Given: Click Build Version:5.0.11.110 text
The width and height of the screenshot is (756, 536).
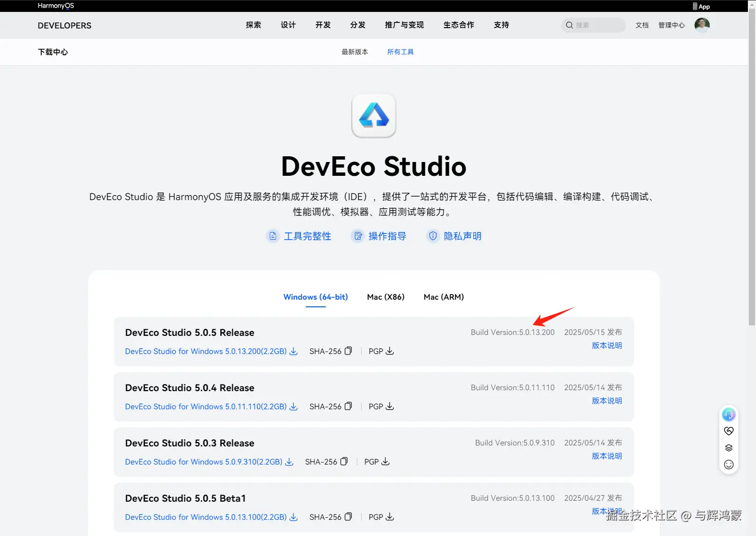Looking at the screenshot, I should 513,387.
